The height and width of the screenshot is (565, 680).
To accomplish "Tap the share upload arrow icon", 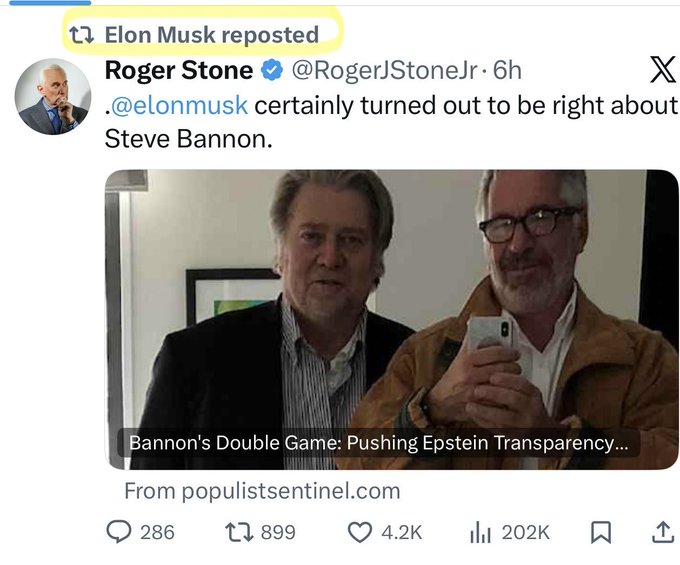I will point(661,532).
